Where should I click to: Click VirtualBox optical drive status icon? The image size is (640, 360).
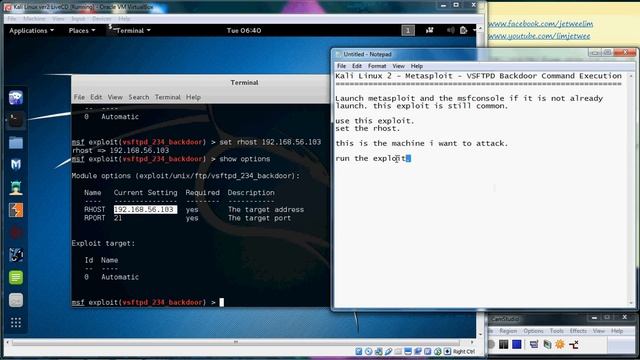coord(369,351)
